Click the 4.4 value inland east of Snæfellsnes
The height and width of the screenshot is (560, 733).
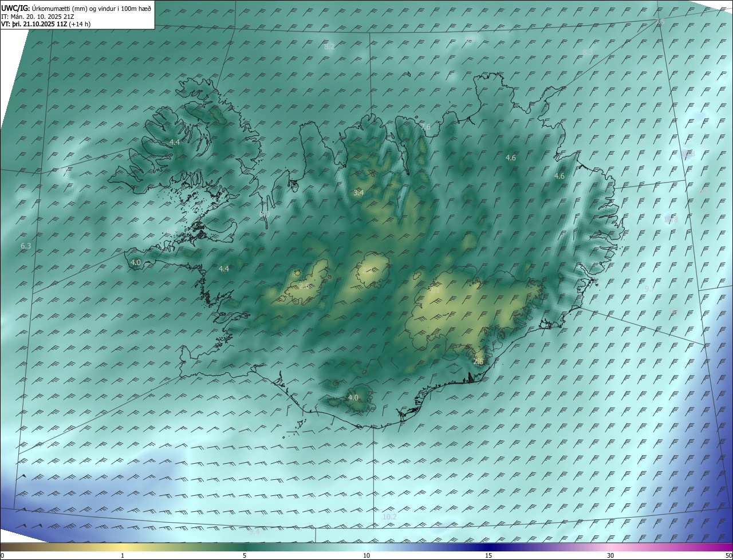point(224,269)
